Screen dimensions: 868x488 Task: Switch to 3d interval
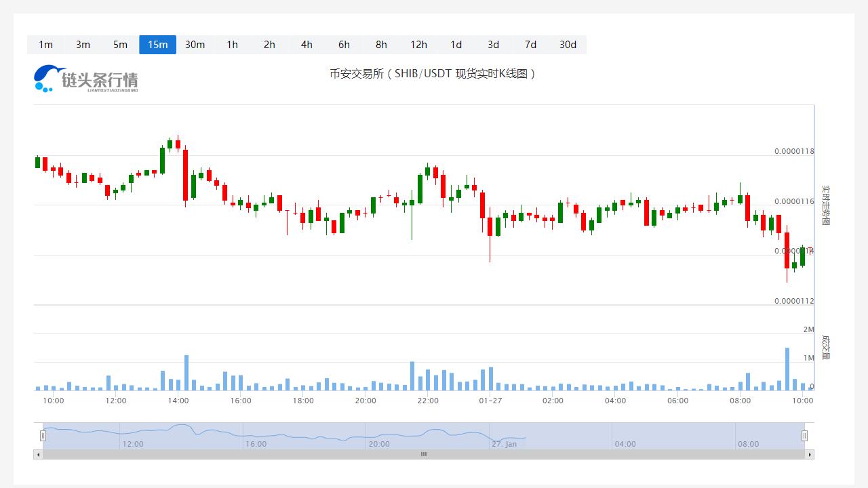click(493, 45)
